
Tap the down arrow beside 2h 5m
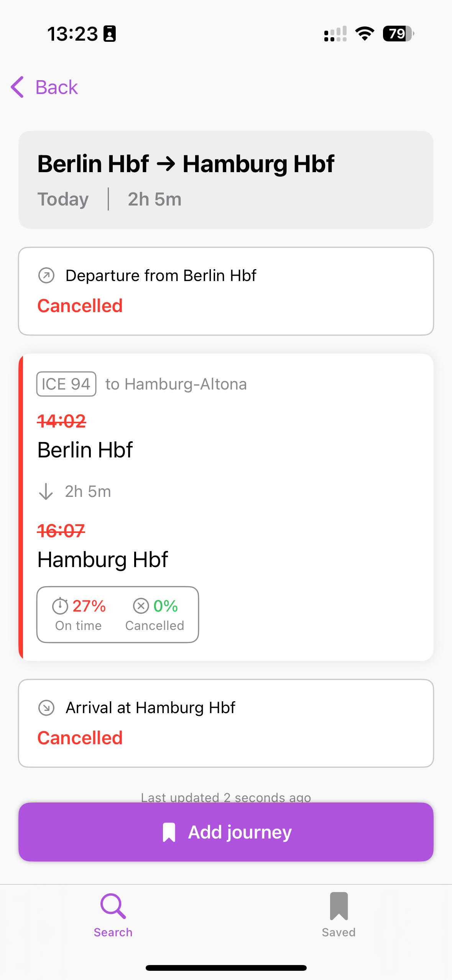point(46,492)
